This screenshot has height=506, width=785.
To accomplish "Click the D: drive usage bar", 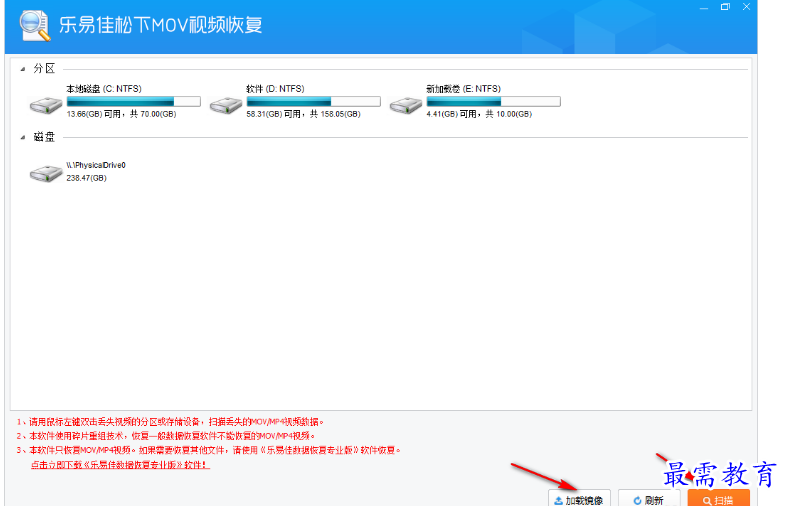I will tap(313, 102).
